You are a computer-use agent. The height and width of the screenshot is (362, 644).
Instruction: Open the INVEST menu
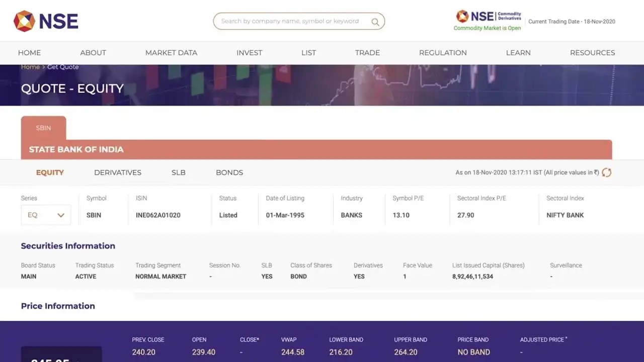249,52
